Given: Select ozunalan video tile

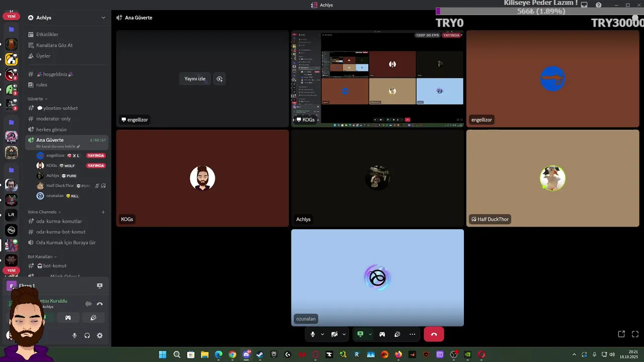Looking at the screenshot, I should pyautogui.click(x=377, y=278).
